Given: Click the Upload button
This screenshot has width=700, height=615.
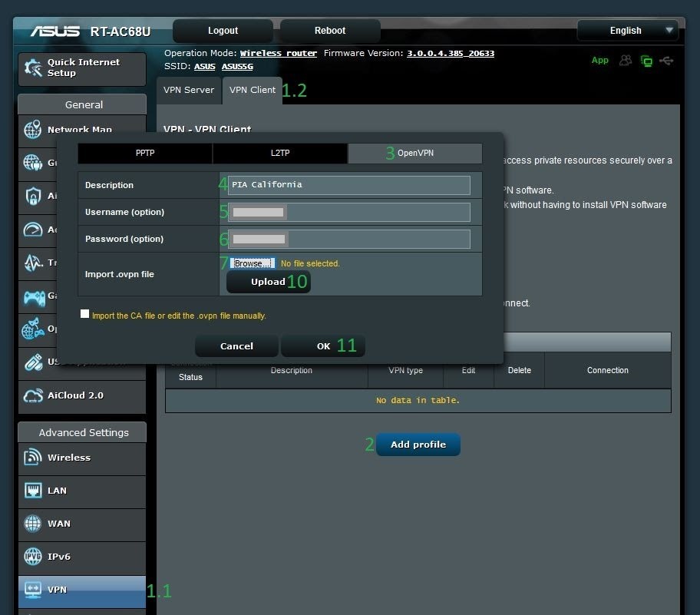Looking at the screenshot, I should pos(268,282).
